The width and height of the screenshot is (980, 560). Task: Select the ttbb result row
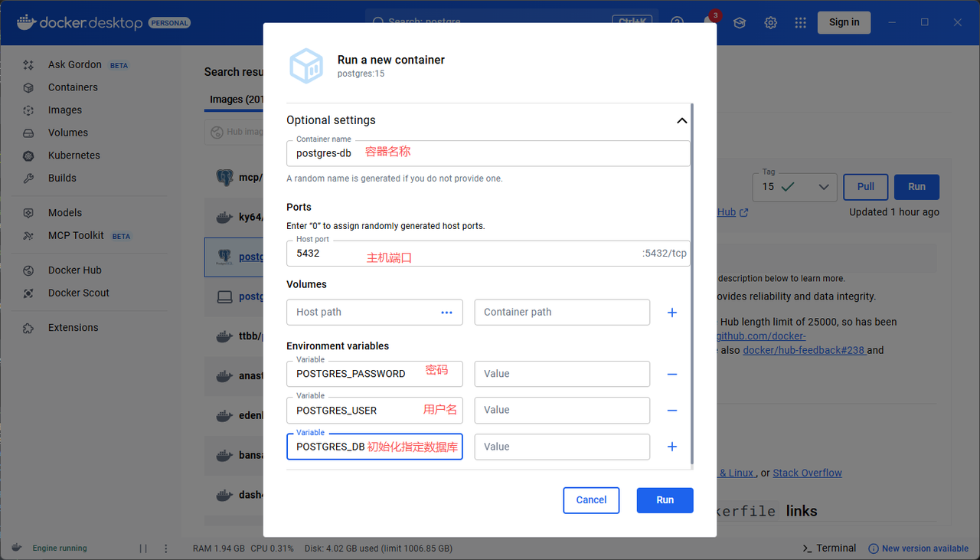(x=234, y=336)
